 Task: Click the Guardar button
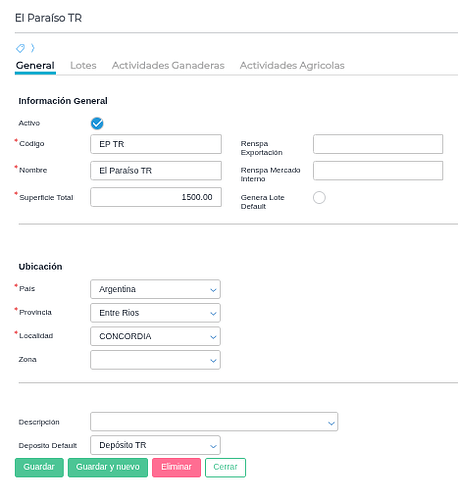point(39,467)
